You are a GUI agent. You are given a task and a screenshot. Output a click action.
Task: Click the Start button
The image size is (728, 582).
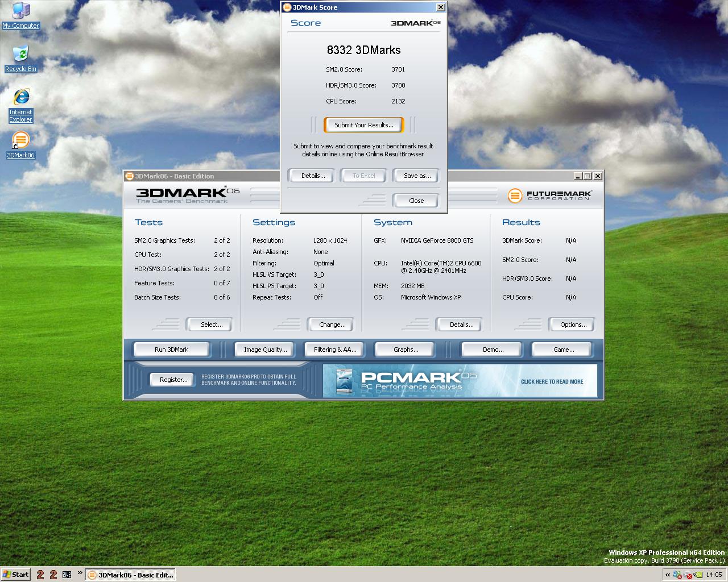tap(16, 575)
